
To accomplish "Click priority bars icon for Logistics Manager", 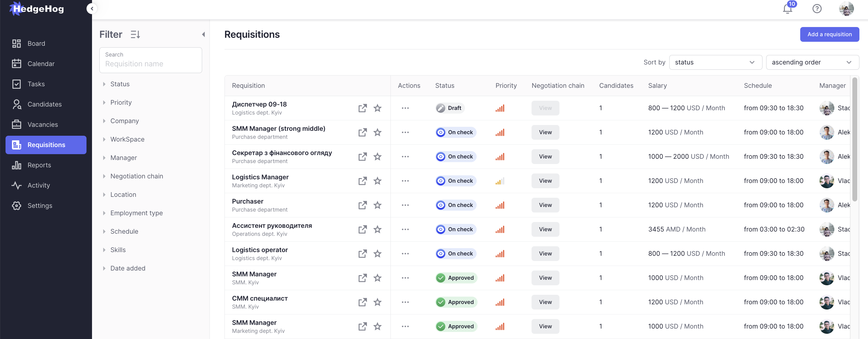I will [500, 181].
